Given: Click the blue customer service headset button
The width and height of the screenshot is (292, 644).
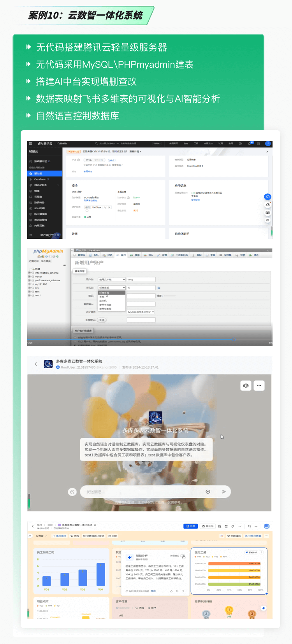Looking at the screenshot, I should tap(267, 197).
